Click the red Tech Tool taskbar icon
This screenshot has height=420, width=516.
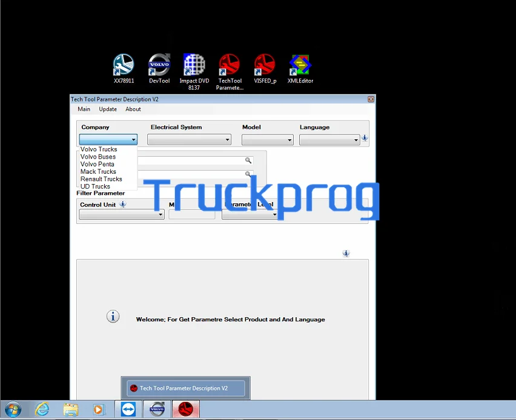pos(185,410)
